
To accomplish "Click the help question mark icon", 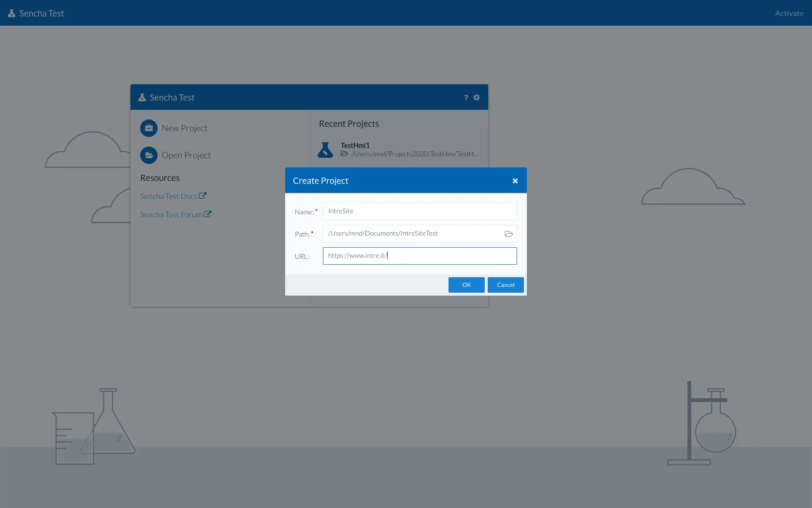I will tap(466, 97).
